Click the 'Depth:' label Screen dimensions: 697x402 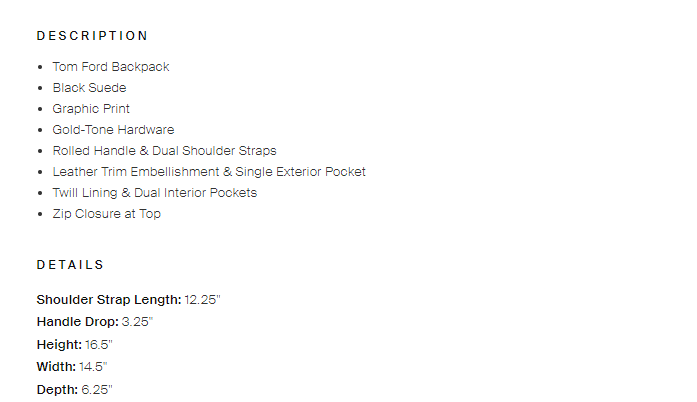(57, 389)
